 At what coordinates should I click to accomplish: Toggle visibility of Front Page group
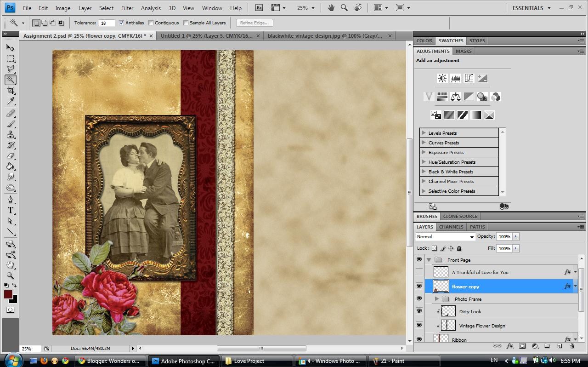[x=419, y=259]
